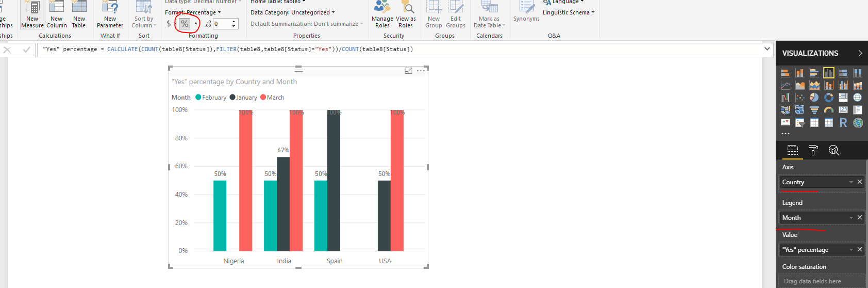Cancel the formula with the X button

[7, 50]
